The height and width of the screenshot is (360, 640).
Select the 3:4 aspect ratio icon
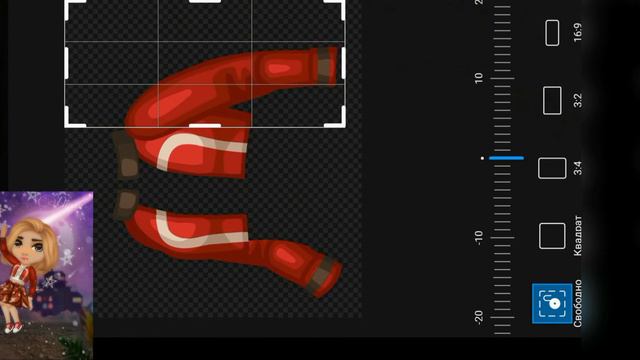(x=552, y=168)
